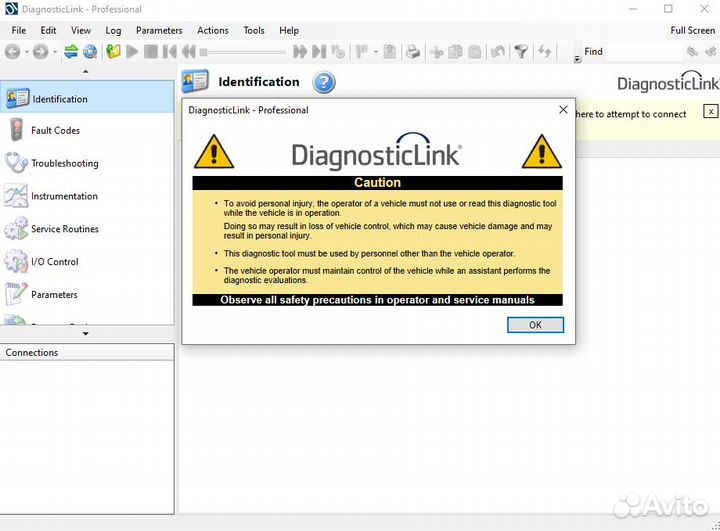The image size is (720, 531).
Task: Click the skip-to-start playback button
Action: click(x=169, y=51)
